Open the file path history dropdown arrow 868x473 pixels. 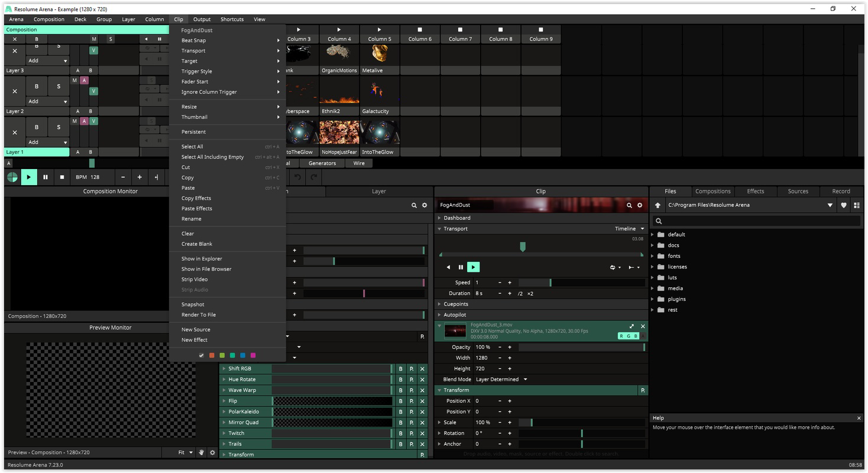830,205
